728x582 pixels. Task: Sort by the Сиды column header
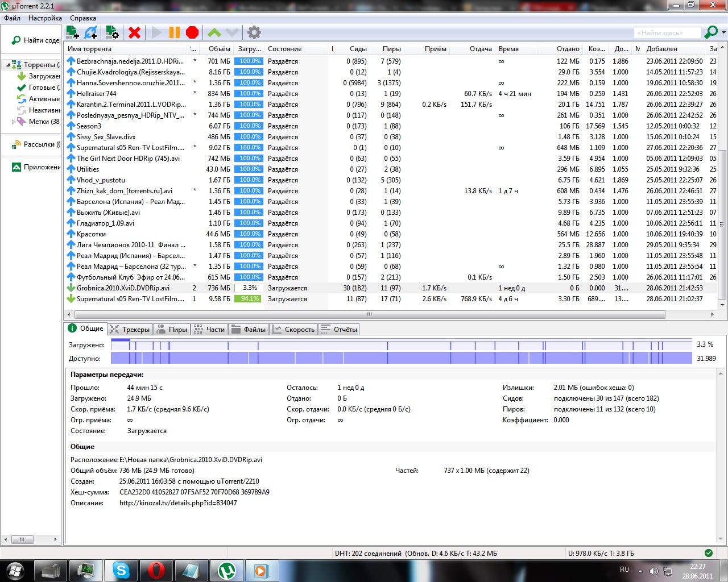click(353, 49)
